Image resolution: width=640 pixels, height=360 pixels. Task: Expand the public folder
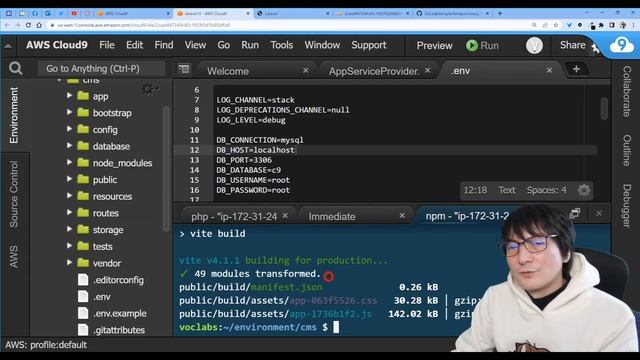pos(69,179)
